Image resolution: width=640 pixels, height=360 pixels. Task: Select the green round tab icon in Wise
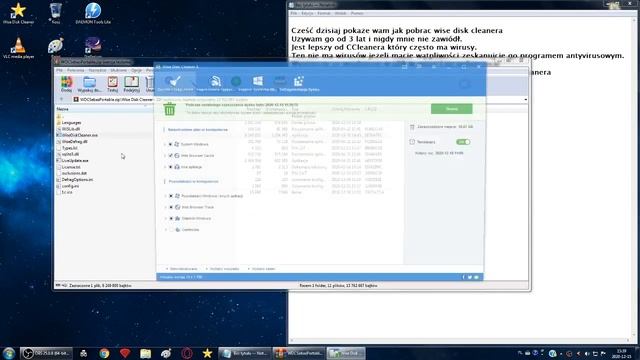point(236,81)
